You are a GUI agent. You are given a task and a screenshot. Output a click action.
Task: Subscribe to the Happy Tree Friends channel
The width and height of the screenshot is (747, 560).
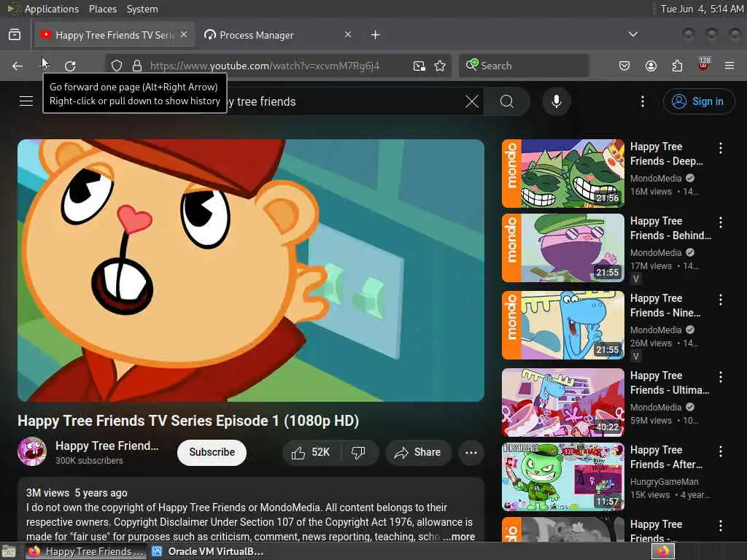(x=212, y=452)
